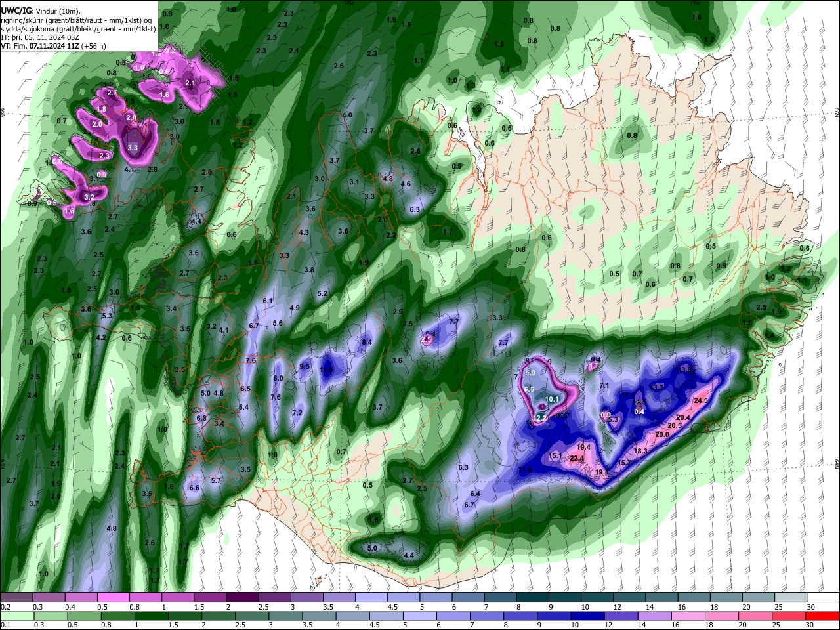Viewport: 840px width, 630px height.
Task: Click the 5.6 precipitation value
Action: click(x=278, y=323)
